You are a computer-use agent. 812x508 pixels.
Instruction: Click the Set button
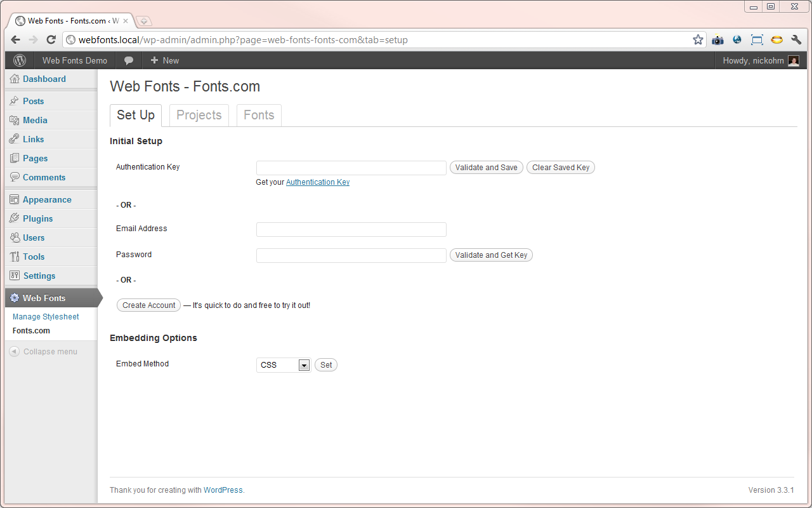[326, 365]
